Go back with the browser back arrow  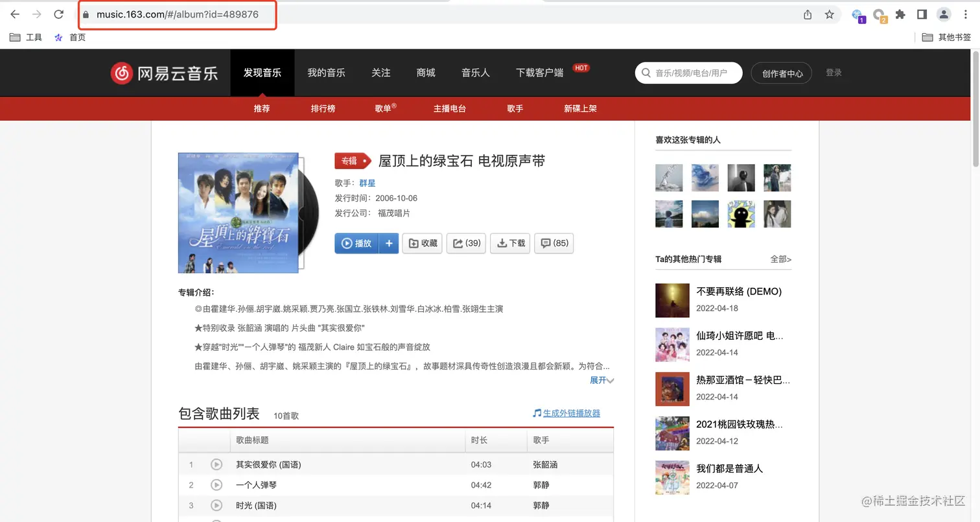pyautogui.click(x=15, y=14)
